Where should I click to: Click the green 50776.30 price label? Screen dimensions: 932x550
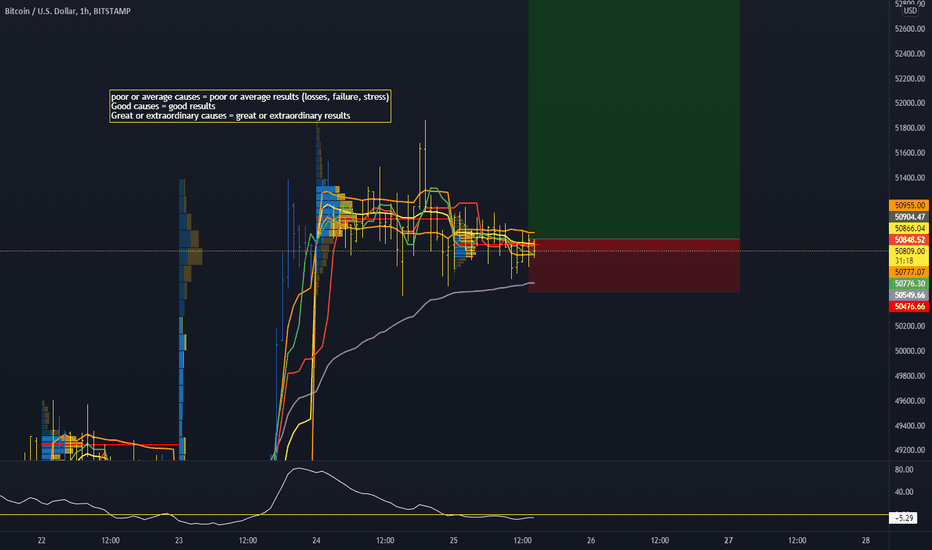[x=909, y=284]
